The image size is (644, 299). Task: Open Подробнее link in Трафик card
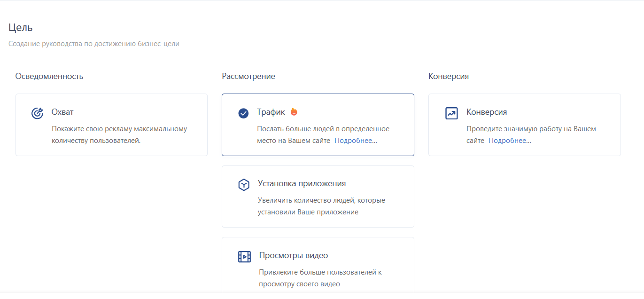pyautogui.click(x=355, y=141)
